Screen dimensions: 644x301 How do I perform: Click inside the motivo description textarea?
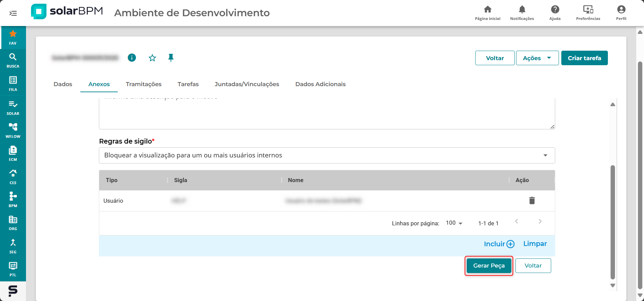coord(327,114)
